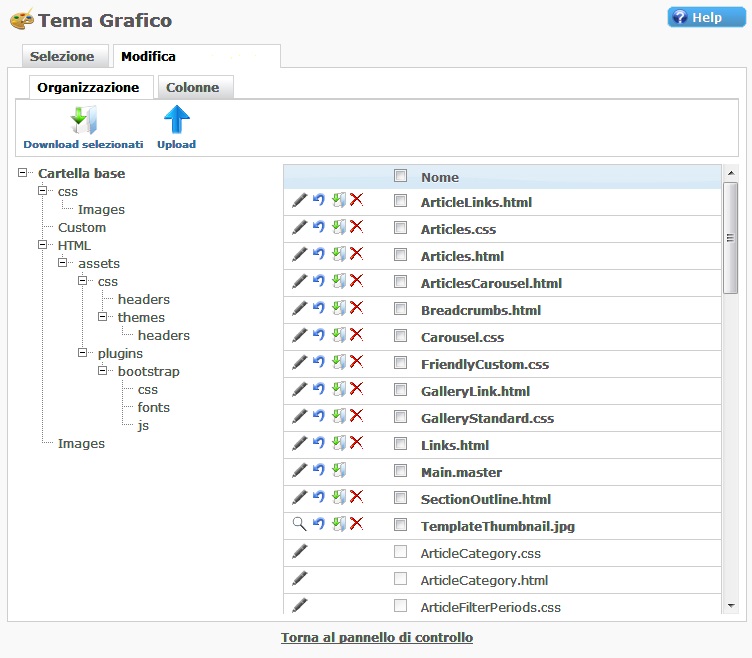This screenshot has height=658, width=752.
Task: Tick the Links.html checkbox
Action: pos(400,444)
